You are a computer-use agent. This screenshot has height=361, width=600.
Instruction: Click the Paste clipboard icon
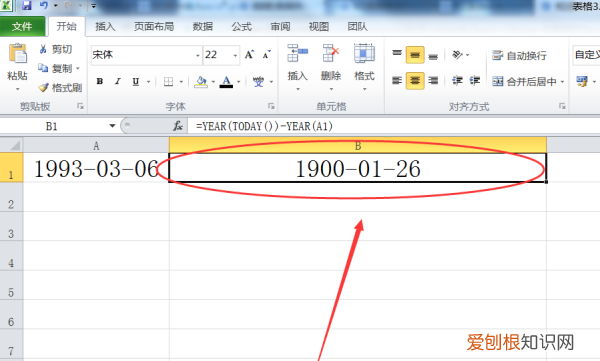click(18, 54)
